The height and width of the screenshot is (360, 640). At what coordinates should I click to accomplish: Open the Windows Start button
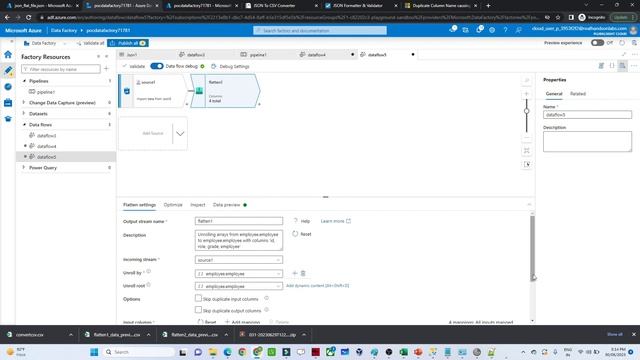click(x=94, y=352)
